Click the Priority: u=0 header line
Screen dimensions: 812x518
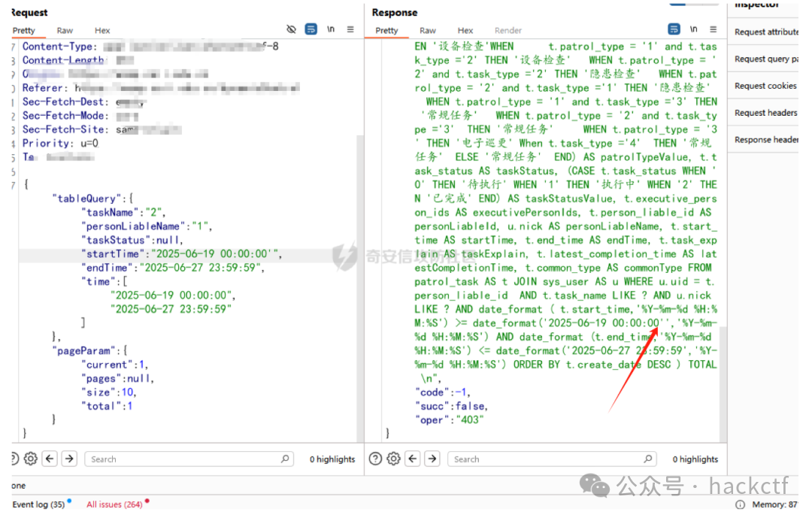point(61,143)
